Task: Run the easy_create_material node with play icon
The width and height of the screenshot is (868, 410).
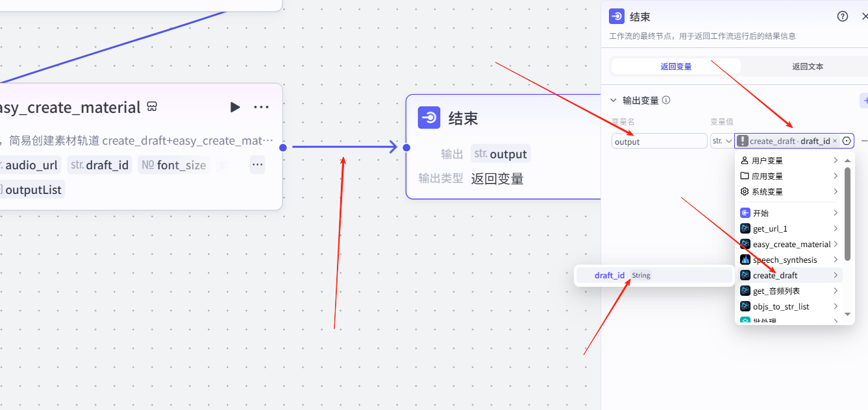Action: click(235, 107)
